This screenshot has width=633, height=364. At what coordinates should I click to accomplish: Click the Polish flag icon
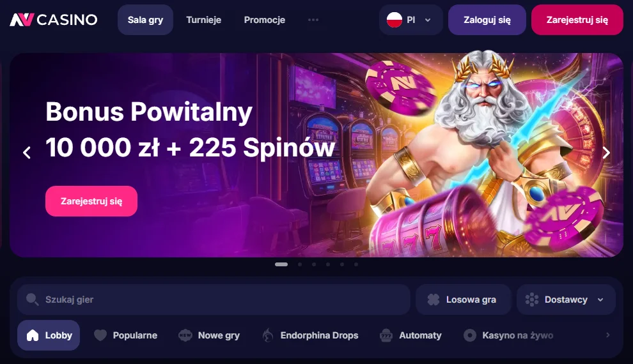[395, 20]
